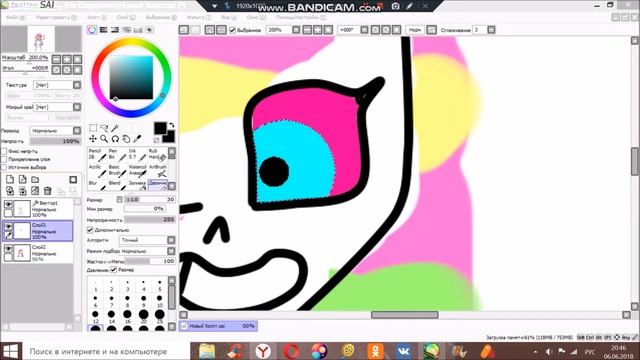Choose the Blend tool
Viewport: 640px width, 360px height.
(x=117, y=185)
